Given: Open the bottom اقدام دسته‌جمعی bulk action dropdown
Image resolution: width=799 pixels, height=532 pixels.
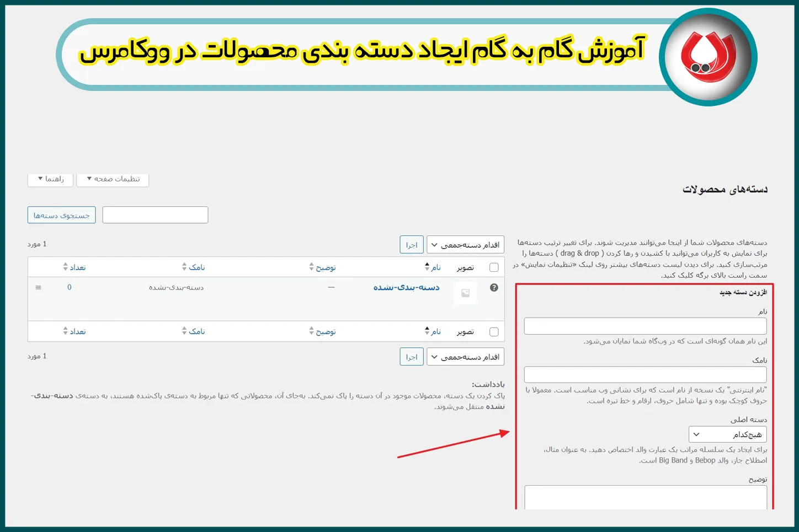Looking at the screenshot, I should click(465, 357).
